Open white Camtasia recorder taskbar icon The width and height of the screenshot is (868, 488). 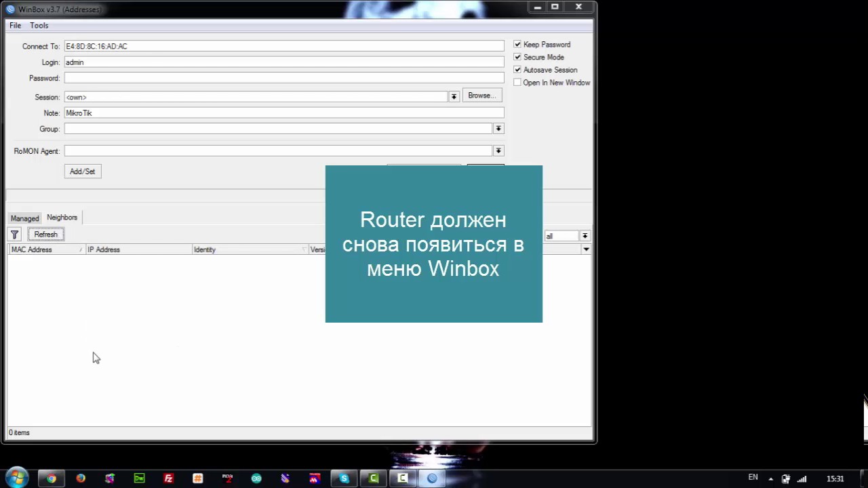click(x=403, y=478)
